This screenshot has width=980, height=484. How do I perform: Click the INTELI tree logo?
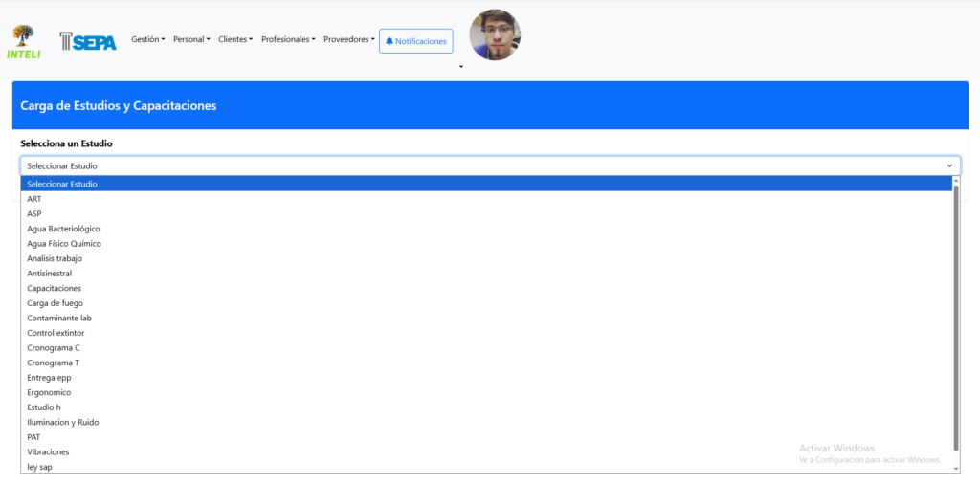(23, 41)
